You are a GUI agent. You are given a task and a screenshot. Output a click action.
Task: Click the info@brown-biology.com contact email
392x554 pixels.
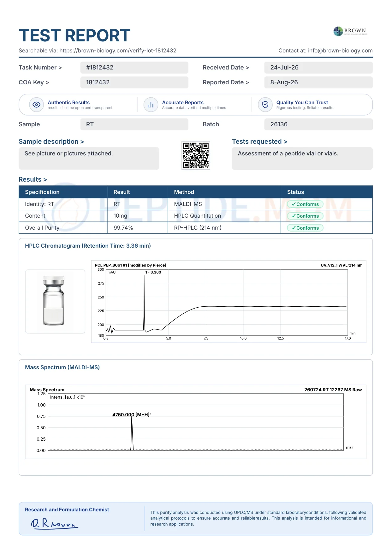[x=340, y=51]
